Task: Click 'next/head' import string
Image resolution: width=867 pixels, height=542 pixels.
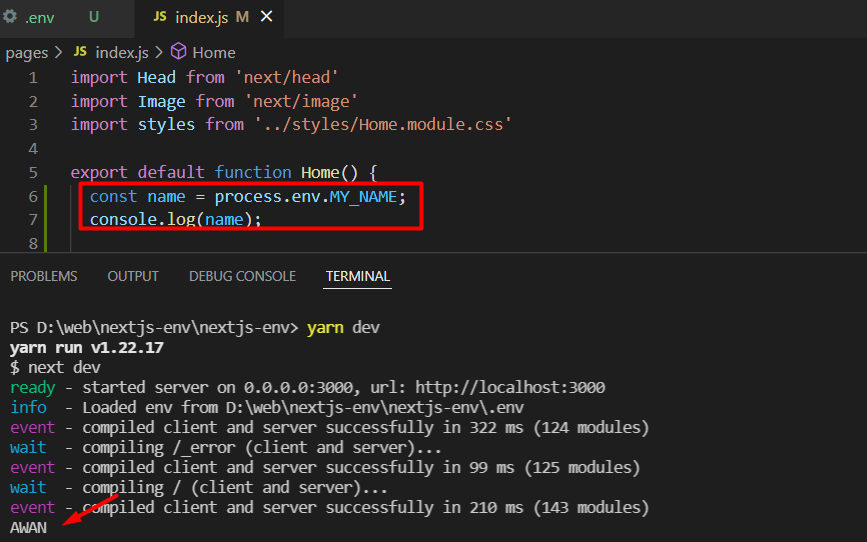Action: coord(286,77)
